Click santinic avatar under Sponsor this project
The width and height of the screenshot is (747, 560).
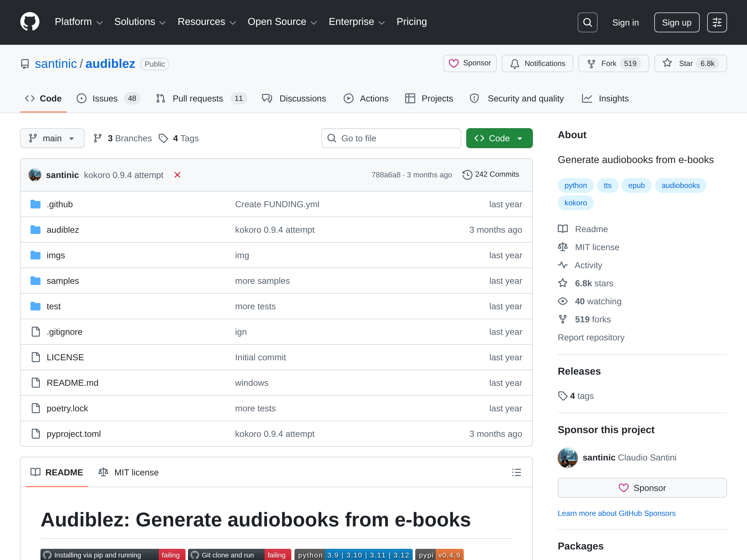coord(567,457)
